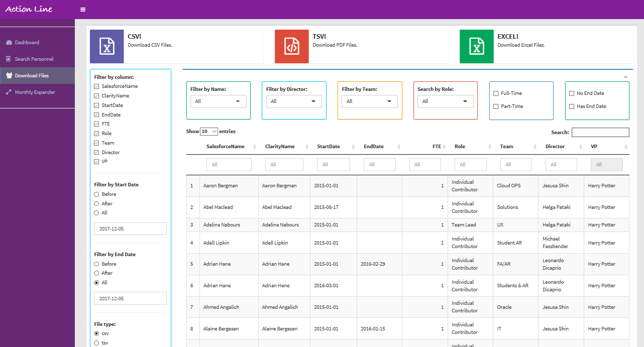The width and height of the screenshot is (644, 347).
Task: Toggle the hamburger sidebar menu icon
Action: click(x=83, y=10)
